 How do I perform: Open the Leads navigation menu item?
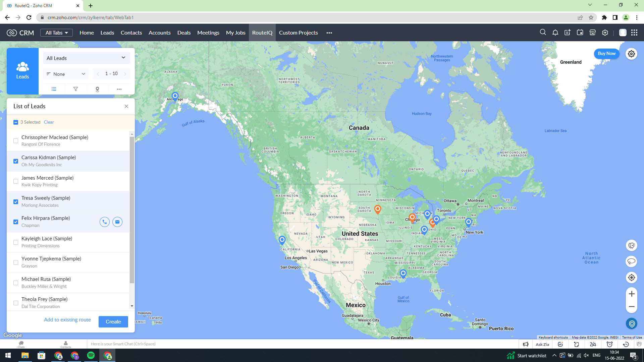click(x=107, y=32)
